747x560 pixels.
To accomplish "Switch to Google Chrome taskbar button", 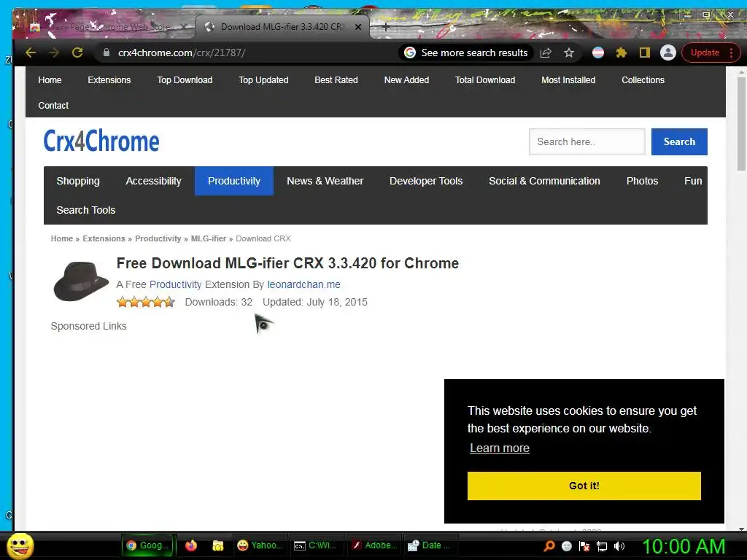I will tap(149, 545).
